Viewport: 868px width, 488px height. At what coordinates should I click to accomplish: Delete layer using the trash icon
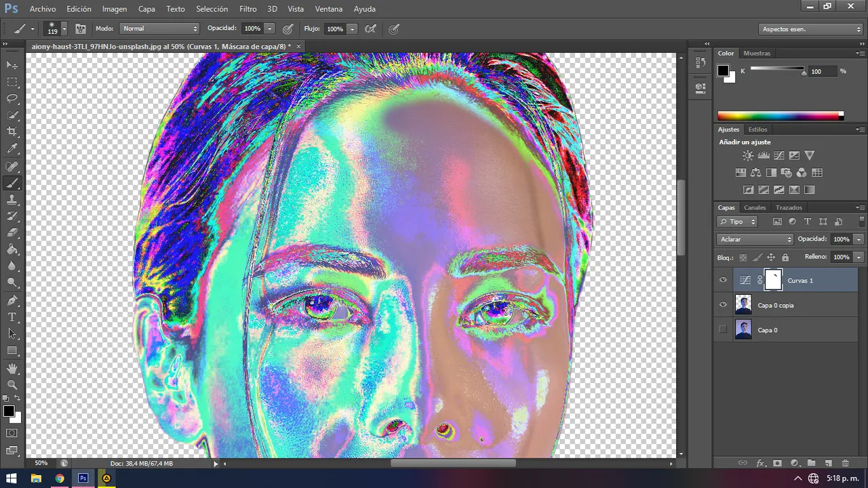pos(845,464)
